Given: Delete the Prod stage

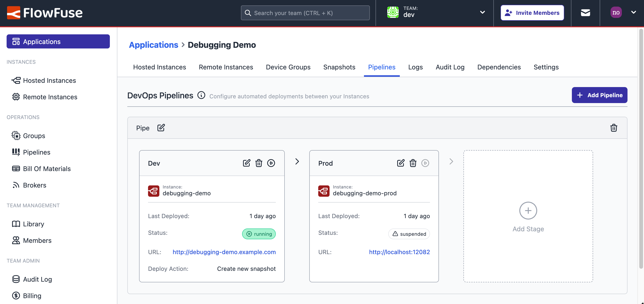Looking at the screenshot, I should pyautogui.click(x=413, y=163).
